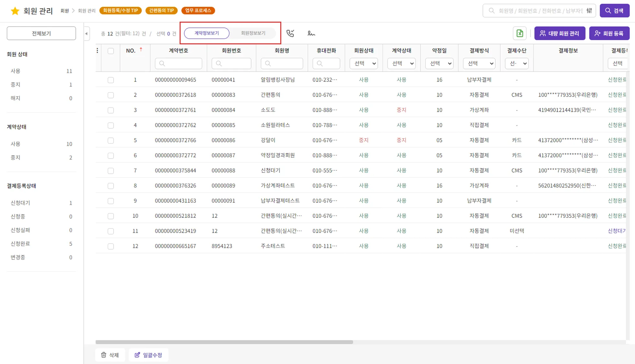Click the signature icon in toolbar
Image resolution: width=635 pixels, height=364 pixels.
pyautogui.click(x=311, y=33)
